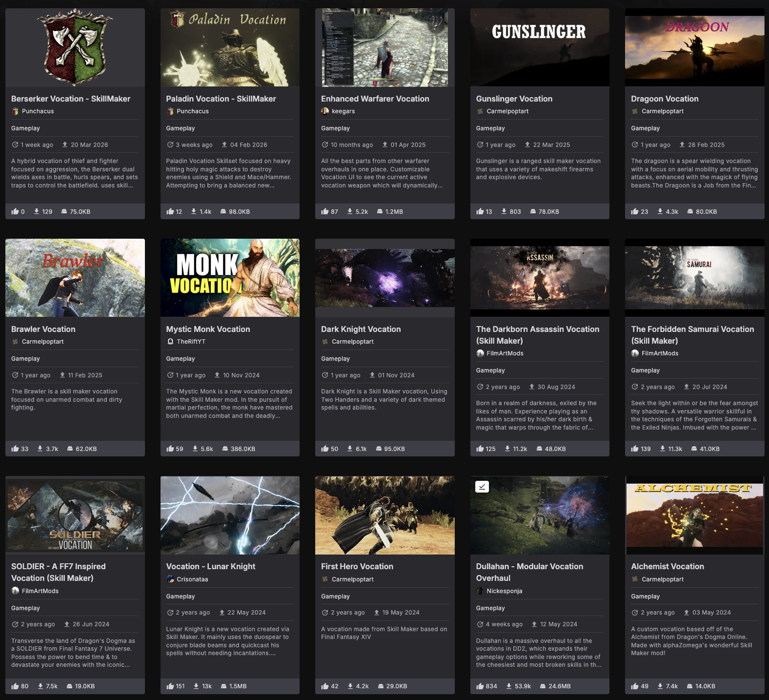Click the thumbs-up icon next to 49 endorsements
This screenshot has width=769, height=700.
click(635, 686)
